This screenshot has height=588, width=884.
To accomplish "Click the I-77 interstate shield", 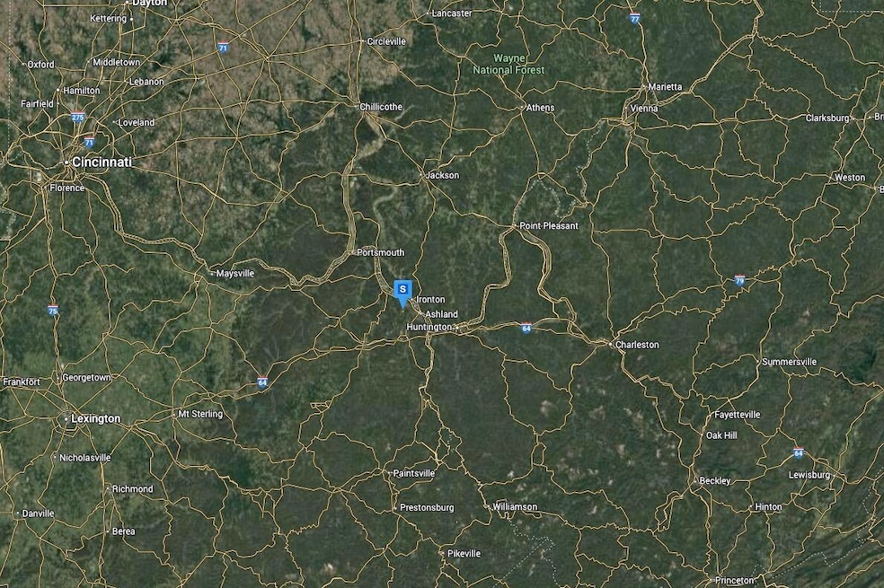I will 635,19.
